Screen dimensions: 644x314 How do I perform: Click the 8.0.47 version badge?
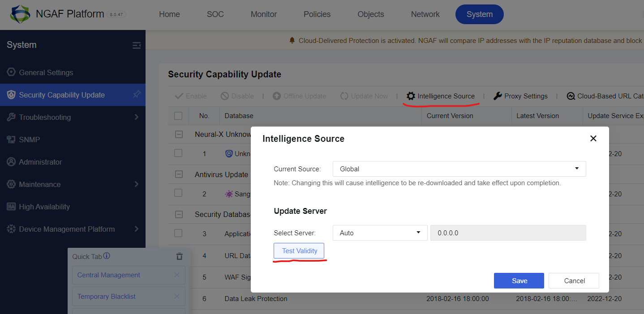[117, 14]
